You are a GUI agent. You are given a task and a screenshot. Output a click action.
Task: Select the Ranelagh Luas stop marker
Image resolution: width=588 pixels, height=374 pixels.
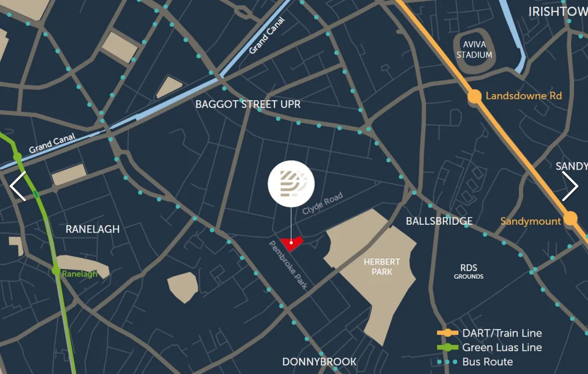pyautogui.click(x=56, y=271)
